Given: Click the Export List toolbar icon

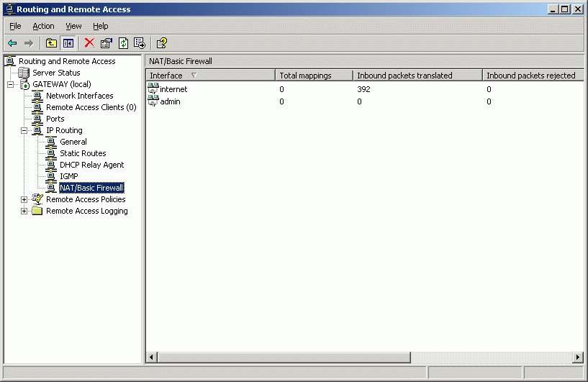Looking at the screenshot, I should [x=140, y=43].
